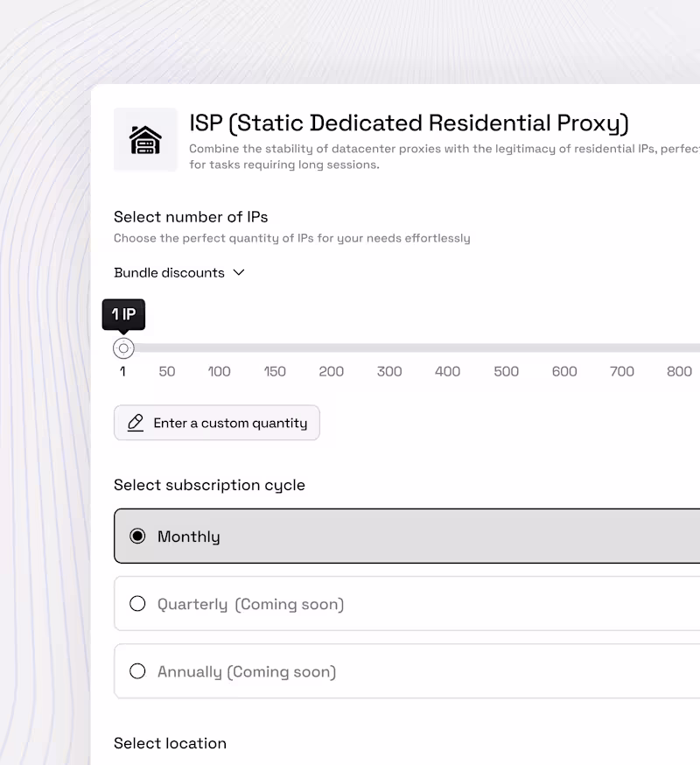The height and width of the screenshot is (765, 700).
Task: Click the ISP (Static Dedicated Residential Proxy) heading
Action: (x=408, y=123)
